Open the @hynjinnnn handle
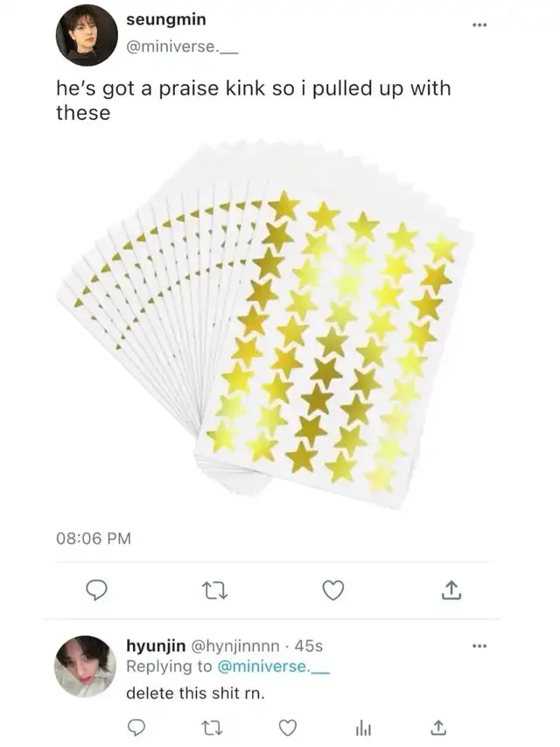Screen dimensions: 560x747 point(233,645)
